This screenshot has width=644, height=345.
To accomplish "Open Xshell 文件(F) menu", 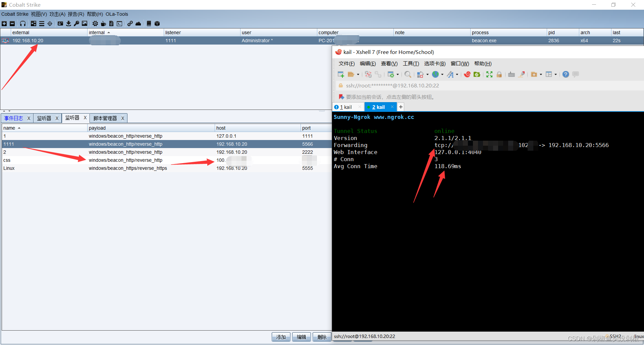I will (346, 64).
